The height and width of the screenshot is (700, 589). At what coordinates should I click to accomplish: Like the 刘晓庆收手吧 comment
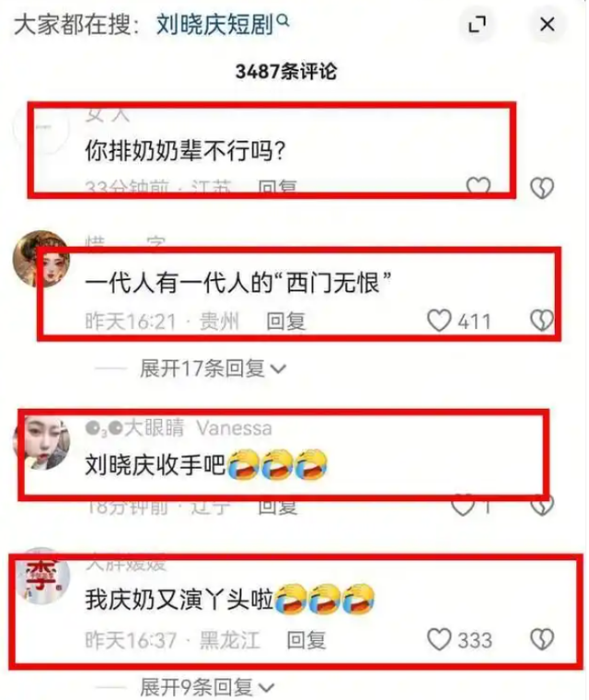point(462,506)
